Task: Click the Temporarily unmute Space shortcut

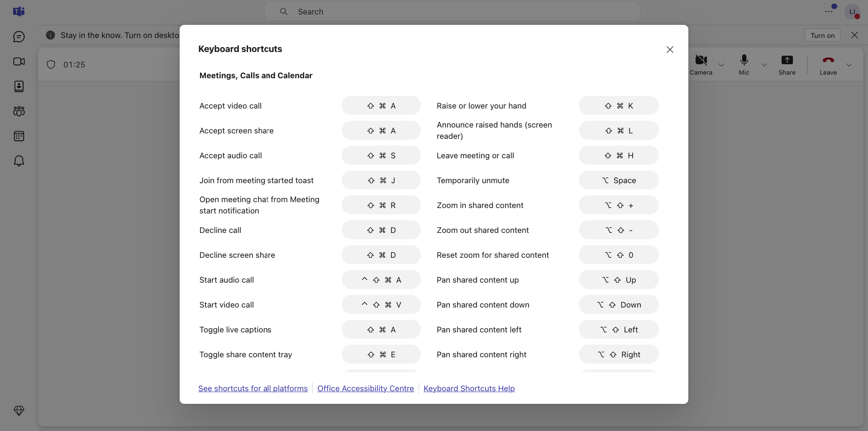Action: (x=619, y=180)
